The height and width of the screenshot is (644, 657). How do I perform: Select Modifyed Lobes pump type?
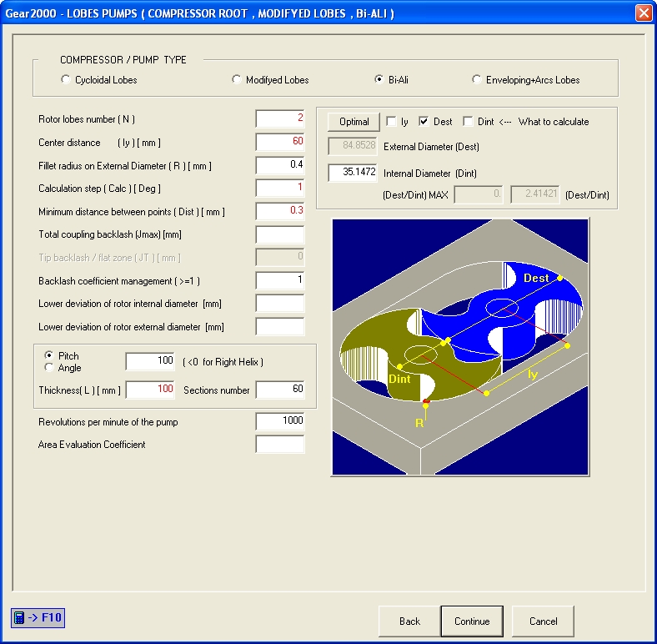tap(270, 79)
